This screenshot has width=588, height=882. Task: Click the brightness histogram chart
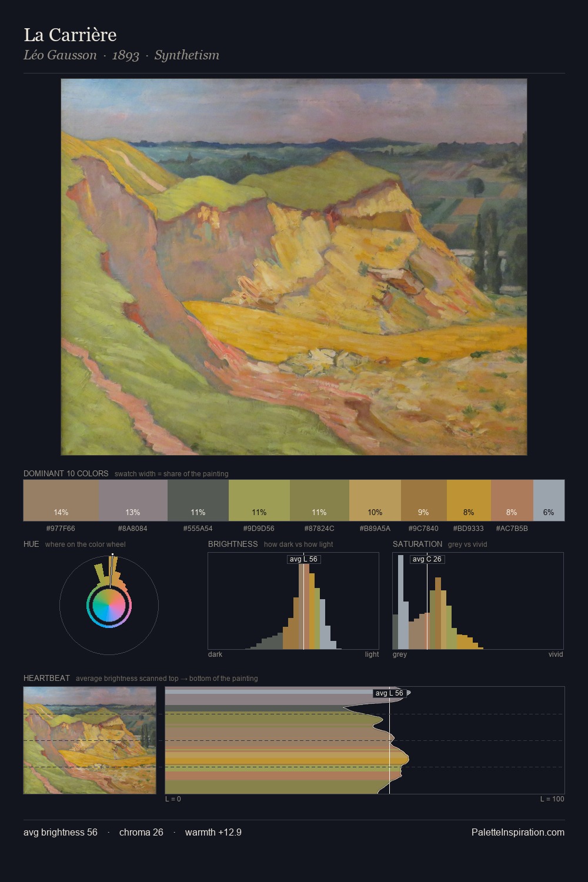pos(293,601)
